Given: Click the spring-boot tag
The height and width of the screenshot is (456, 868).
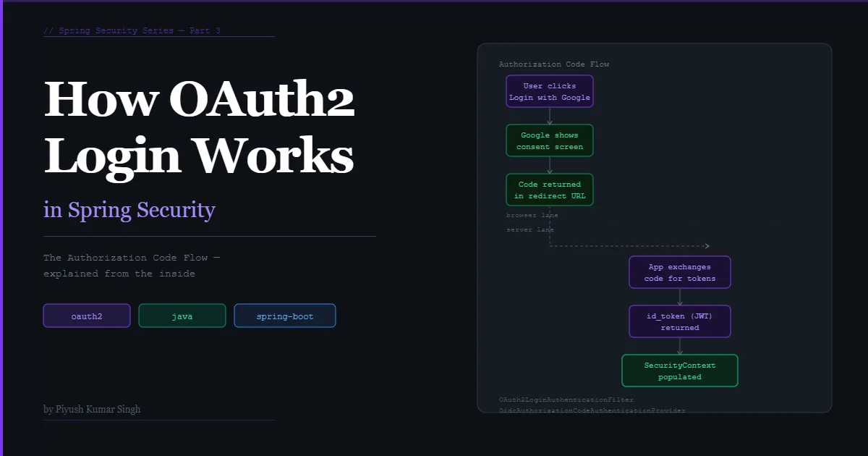Looking at the screenshot, I should pyautogui.click(x=285, y=316).
